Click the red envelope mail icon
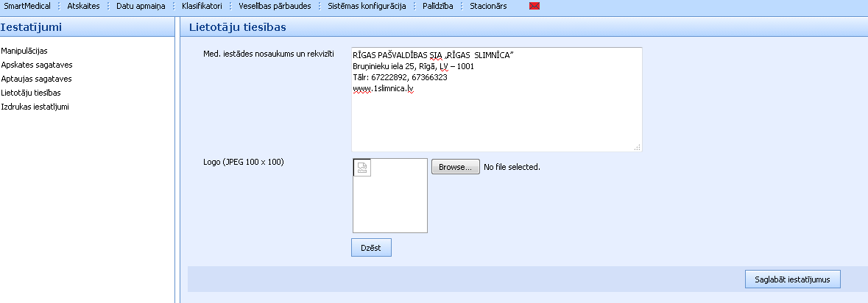This screenshot has width=868, height=303. (x=534, y=7)
